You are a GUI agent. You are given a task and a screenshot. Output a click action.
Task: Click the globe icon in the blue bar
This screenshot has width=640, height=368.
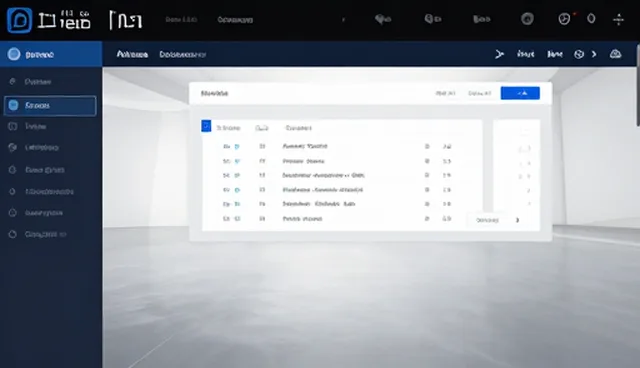579,54
